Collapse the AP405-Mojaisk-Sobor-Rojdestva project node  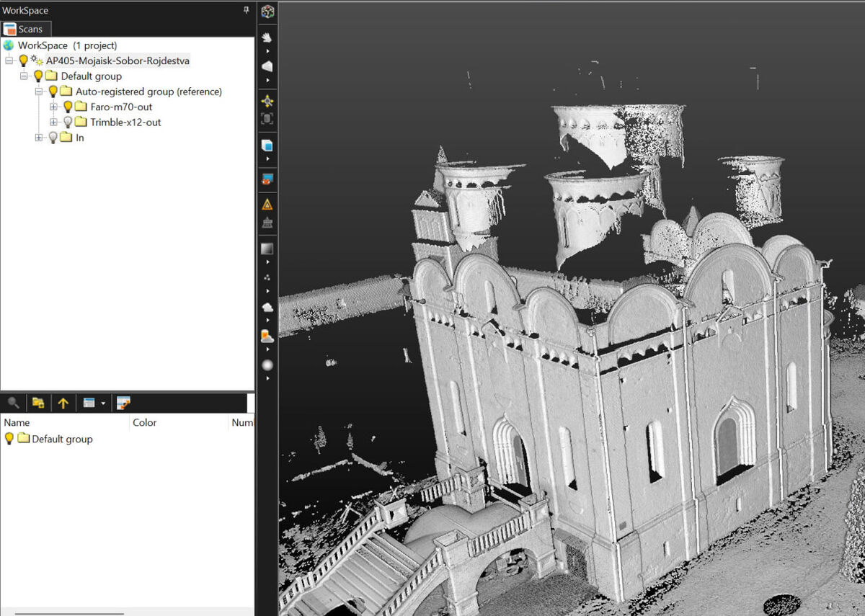[x=9, y=61]
